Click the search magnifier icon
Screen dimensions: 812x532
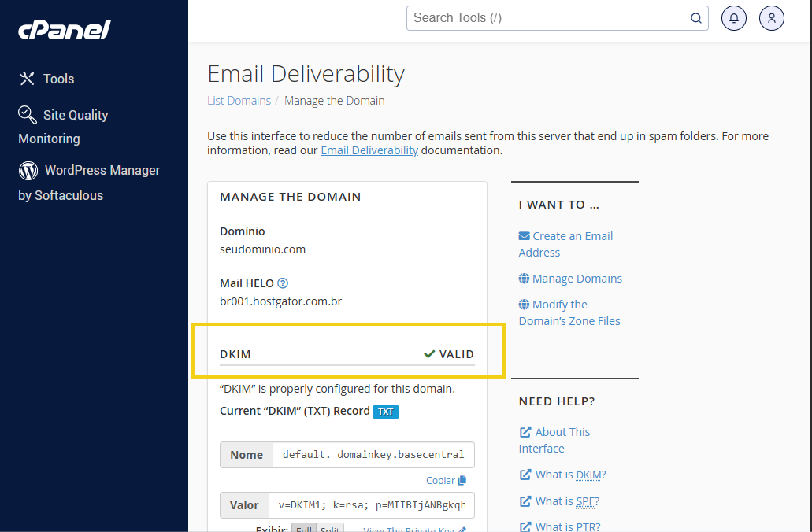point(696,18)
